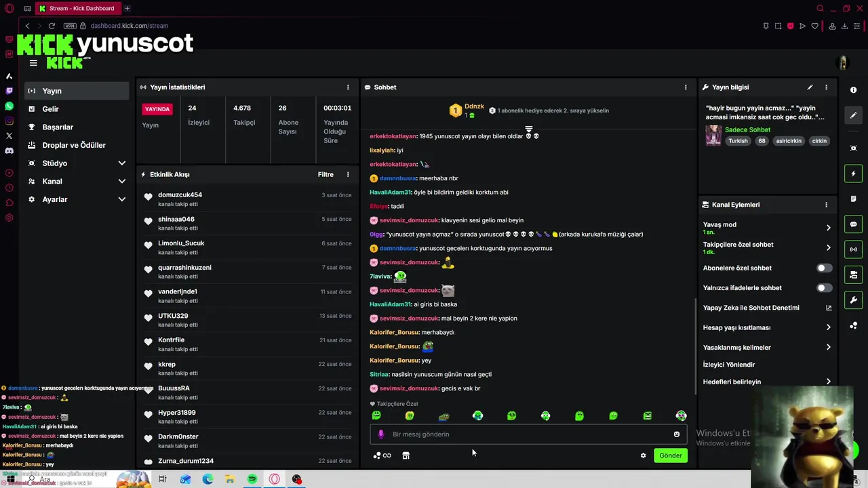Open a new browser tab

[127, 8]
